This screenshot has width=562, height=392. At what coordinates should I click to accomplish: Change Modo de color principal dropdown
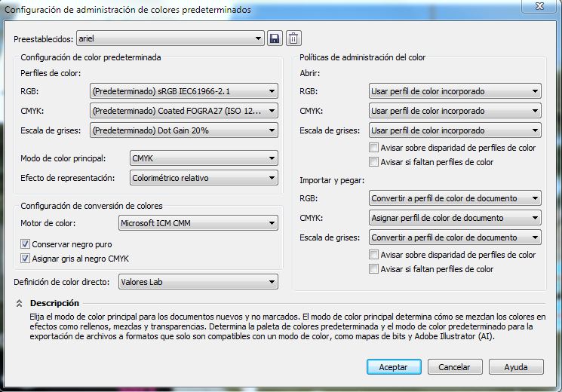(204, 158)
